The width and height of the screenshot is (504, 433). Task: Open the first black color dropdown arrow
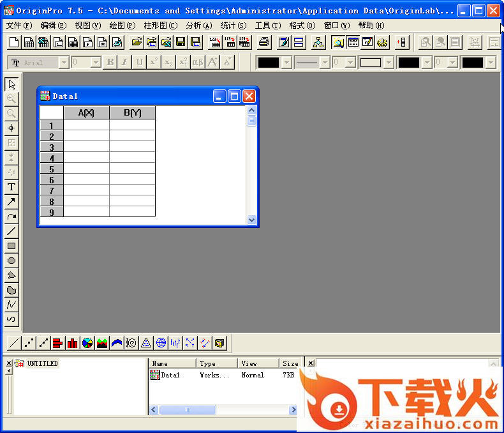click(286, 63)
